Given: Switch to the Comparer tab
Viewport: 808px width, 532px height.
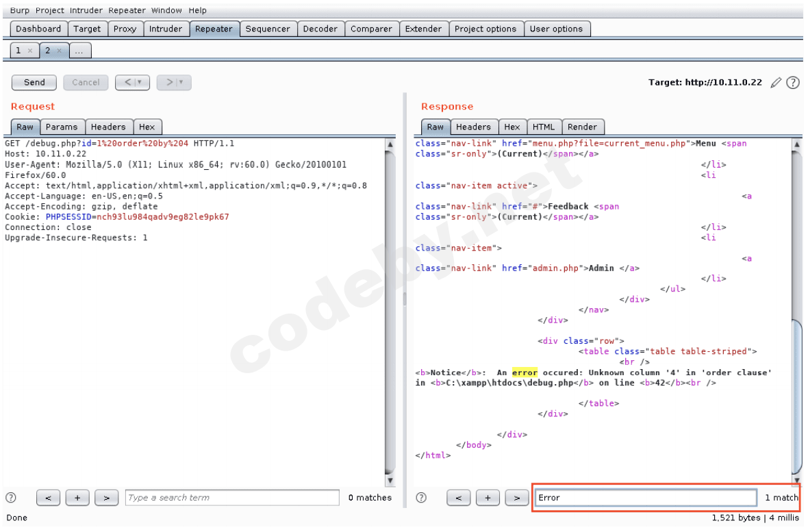Looking at the screenshot, I should [x=371, y=29].
